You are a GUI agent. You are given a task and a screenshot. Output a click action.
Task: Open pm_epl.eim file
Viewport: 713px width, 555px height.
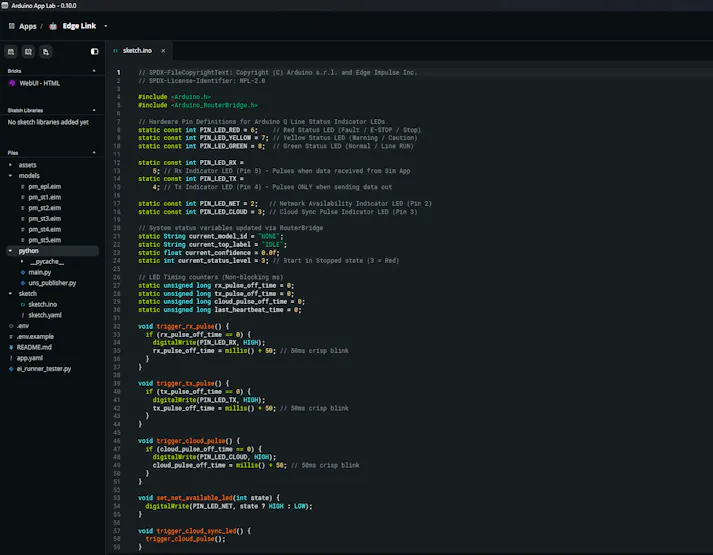tap(45, 186)
